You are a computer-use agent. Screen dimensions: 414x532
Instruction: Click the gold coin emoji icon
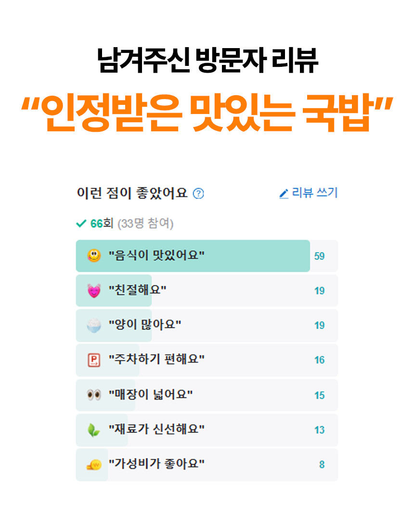click(x=94, y=465)
